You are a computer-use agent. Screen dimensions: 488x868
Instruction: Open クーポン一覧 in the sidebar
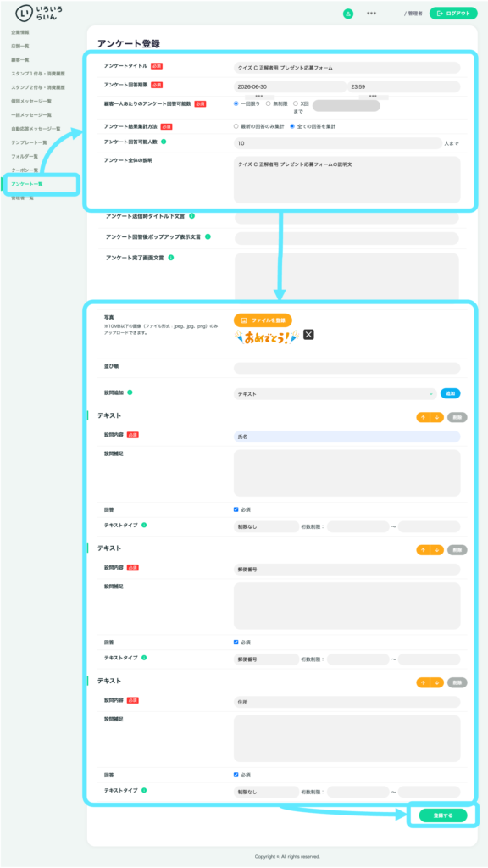(25, 170)
